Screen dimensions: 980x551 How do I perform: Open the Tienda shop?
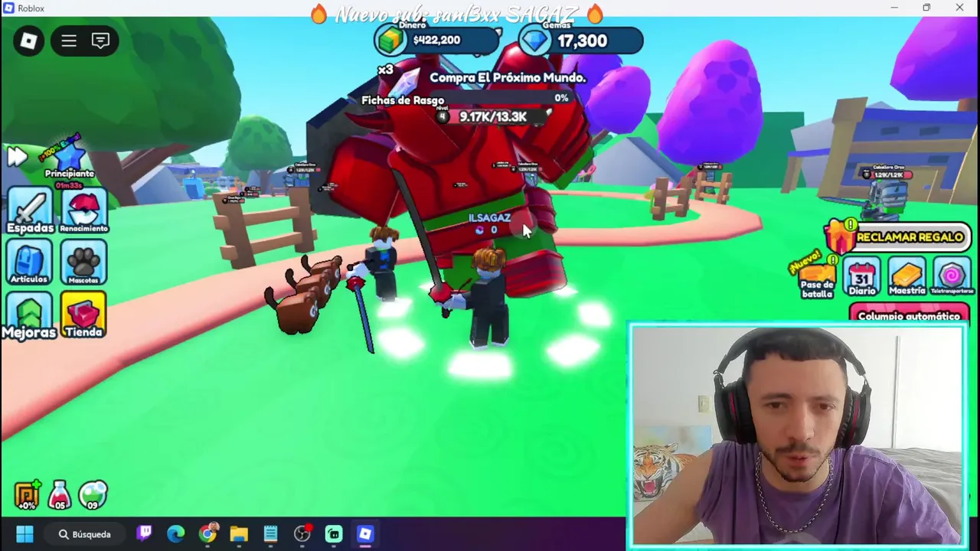[83, 315]
